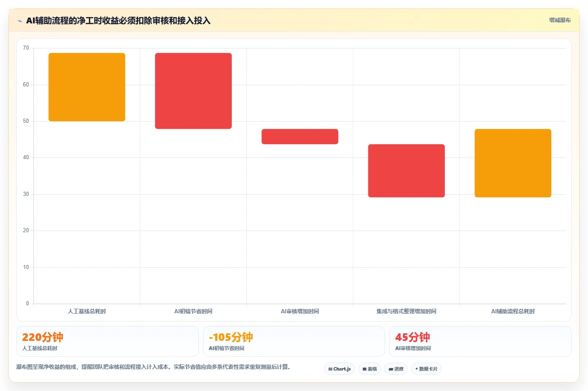Click the x-axis label 集成与格式整理增加时间
The image size is (588, 391).
coord(406,311)
